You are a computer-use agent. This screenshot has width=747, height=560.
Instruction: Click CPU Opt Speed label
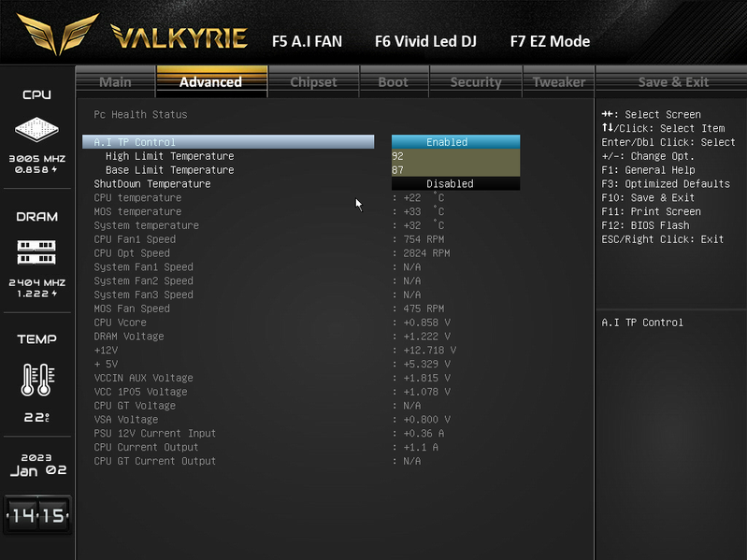tap(132, 252)
